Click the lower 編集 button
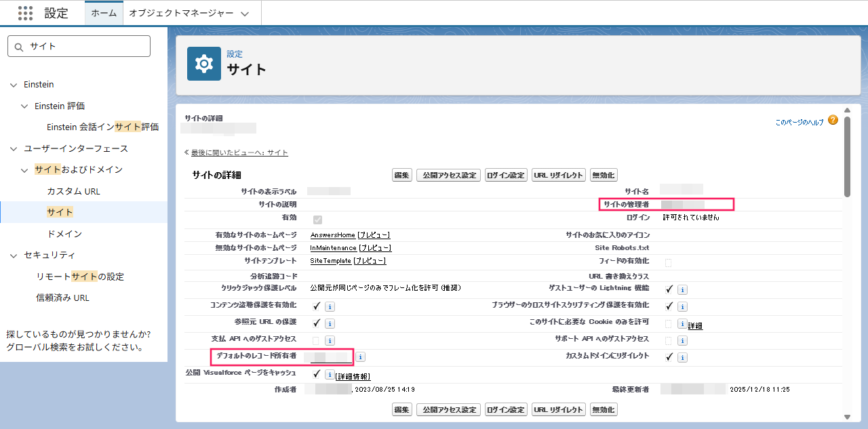 coord(402,409)
